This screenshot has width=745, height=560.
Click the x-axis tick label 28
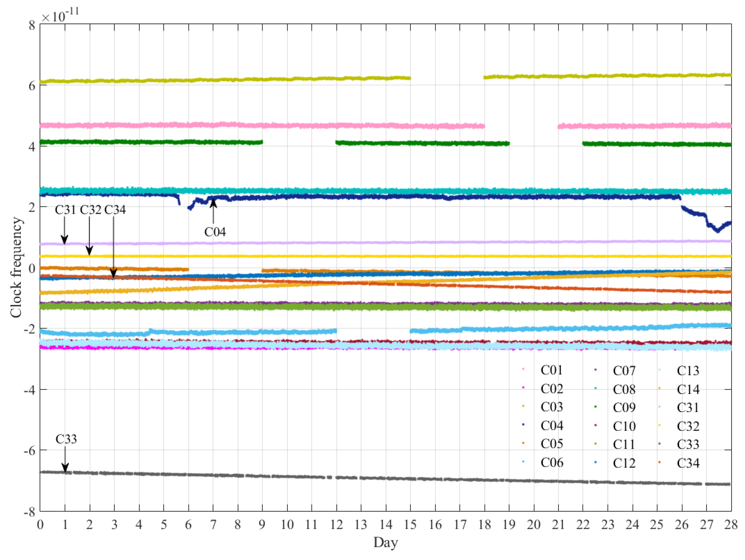point(731,524)
